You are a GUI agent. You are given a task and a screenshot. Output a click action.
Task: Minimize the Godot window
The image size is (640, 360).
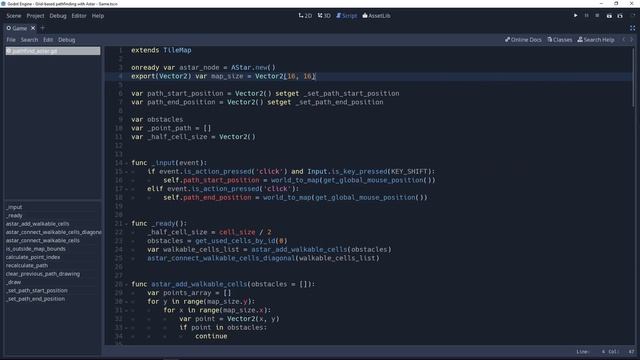[601, 4]
